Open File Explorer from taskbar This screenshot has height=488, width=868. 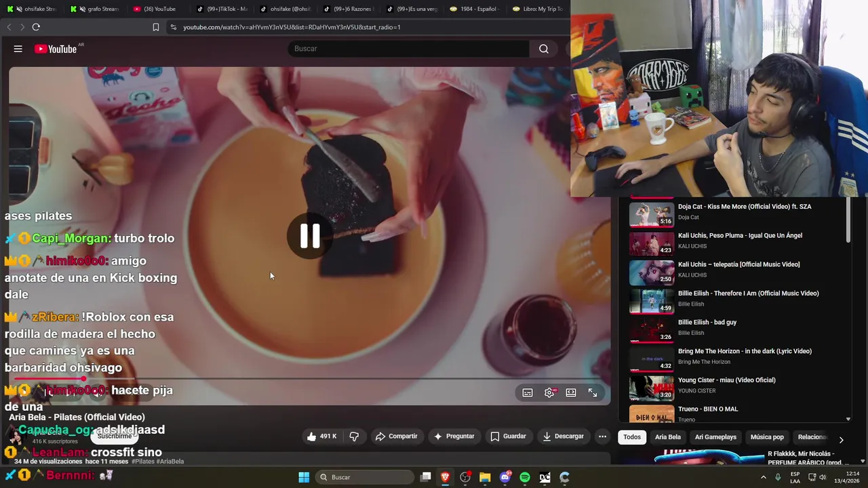[x=485, y=477]
